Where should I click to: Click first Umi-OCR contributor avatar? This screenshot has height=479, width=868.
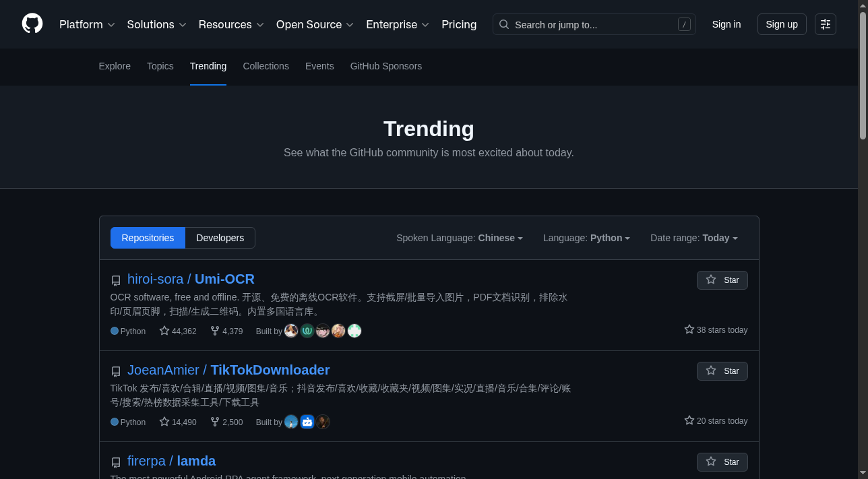click(x=291, y=331)
